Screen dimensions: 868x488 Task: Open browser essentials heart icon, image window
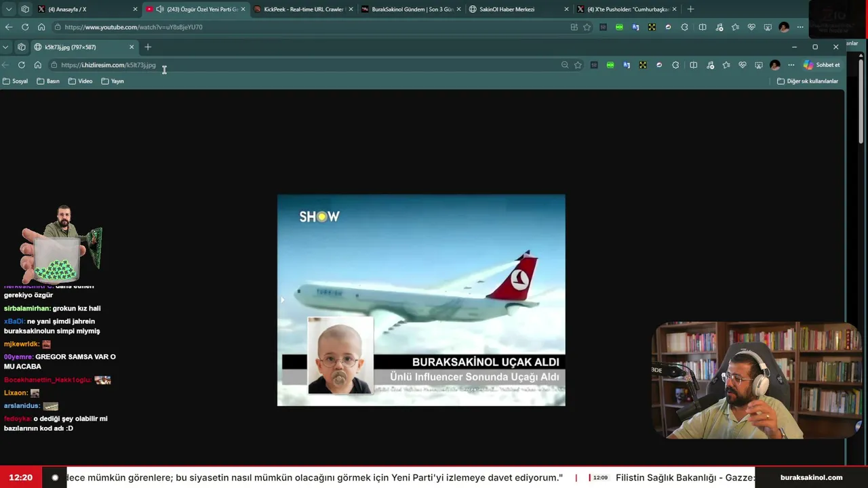click(743, 65)
